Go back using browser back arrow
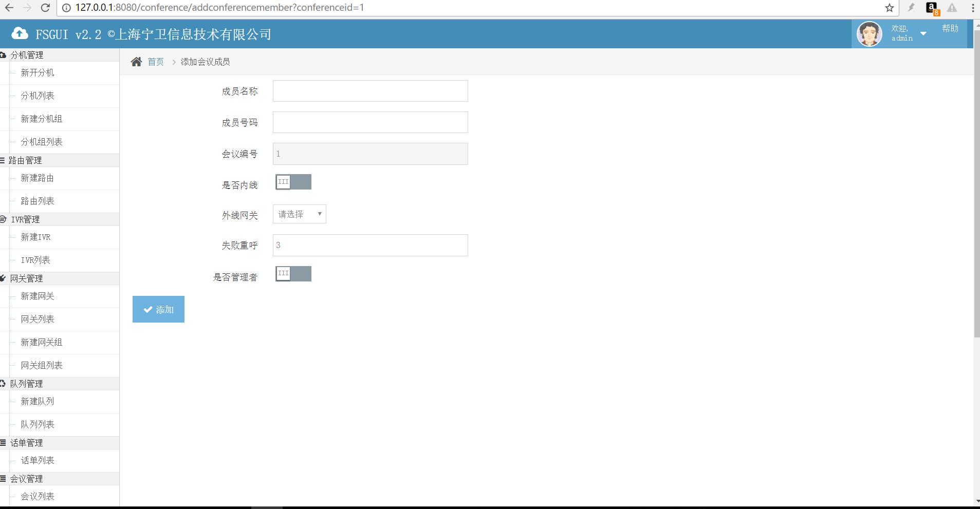This screenshot has height=509, width=980. [9, 8]
